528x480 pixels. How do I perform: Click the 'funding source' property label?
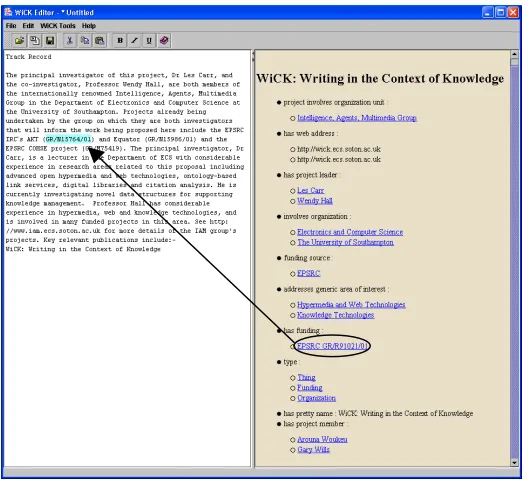308,258
